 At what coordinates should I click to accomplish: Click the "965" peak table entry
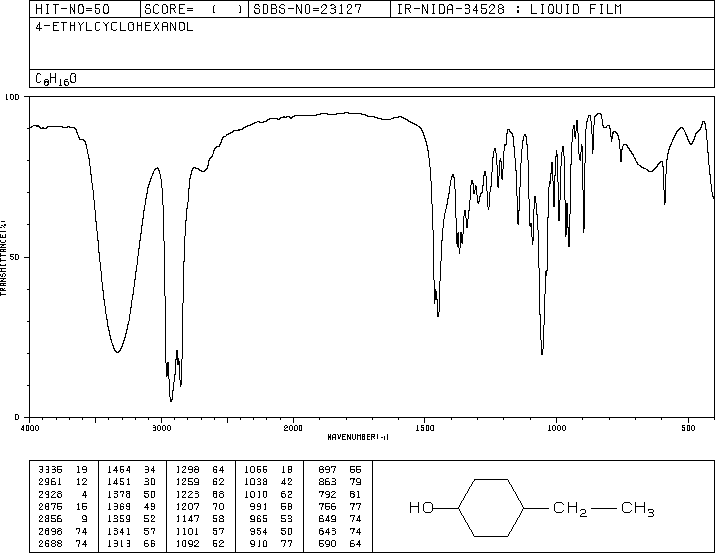click(259, 519)
